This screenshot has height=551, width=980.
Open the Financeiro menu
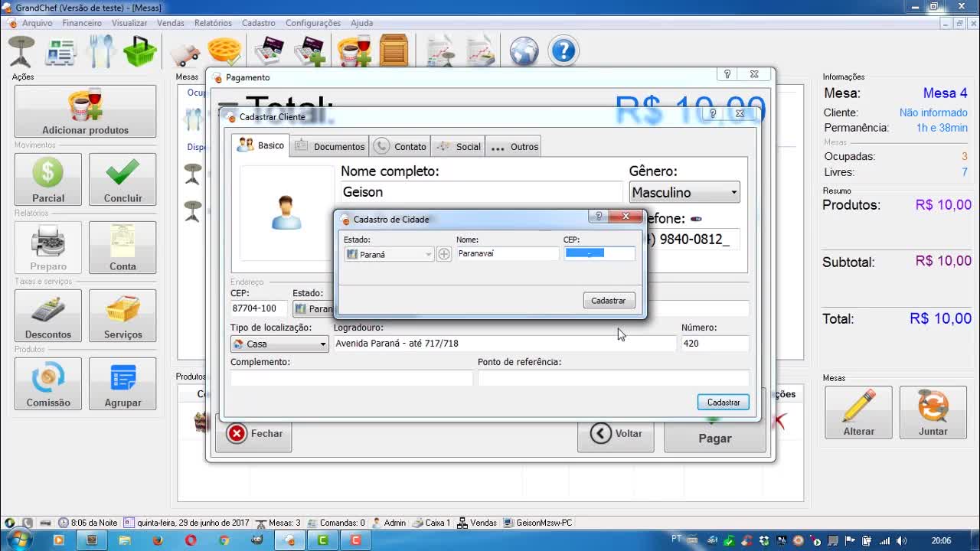[x=82, y=23]
